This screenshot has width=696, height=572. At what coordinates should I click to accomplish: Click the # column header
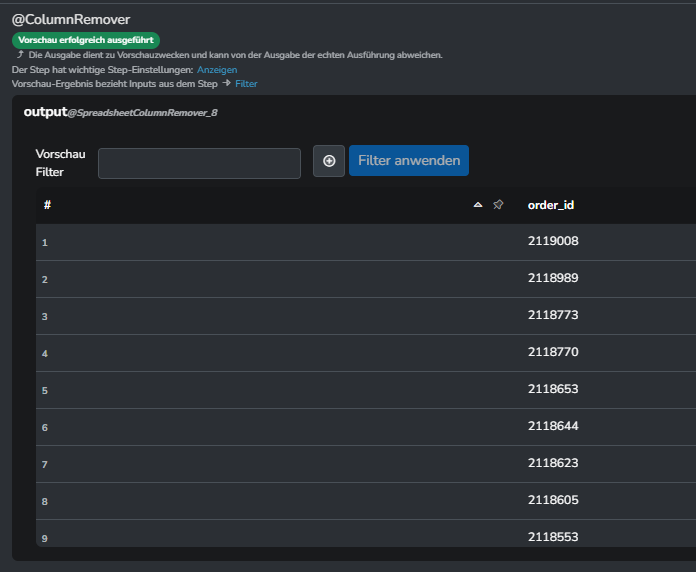pyautogui.click(x=47, y=205)
